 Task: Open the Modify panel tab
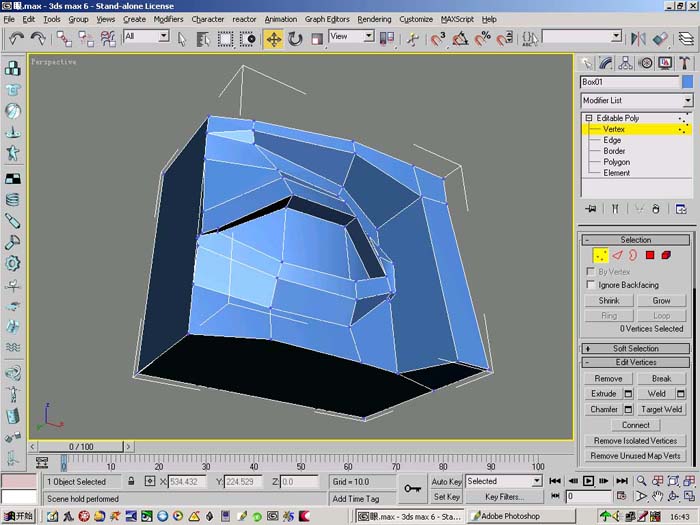(606, 63)
